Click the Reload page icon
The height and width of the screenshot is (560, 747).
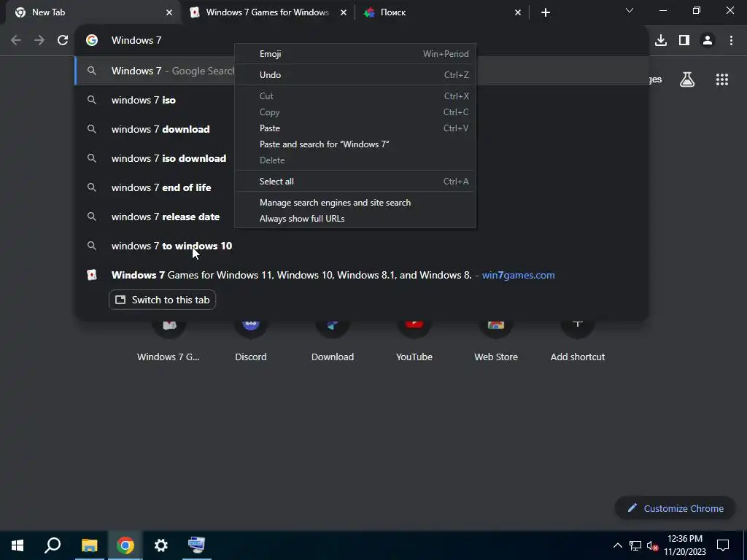[x=63, y=41]
